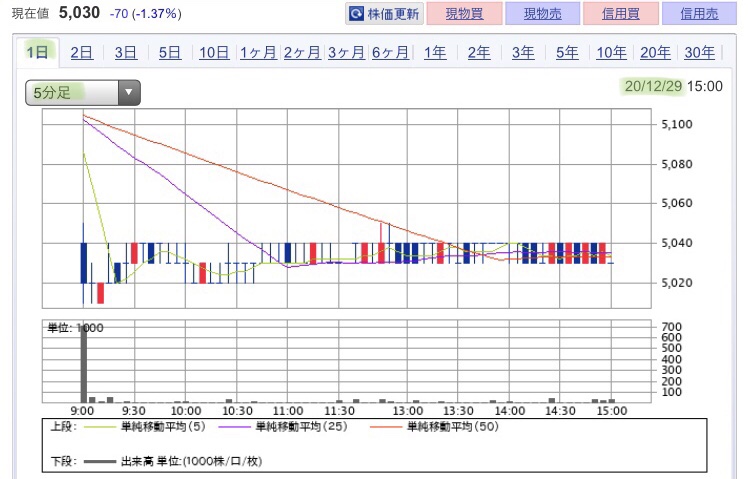The image size is (749, 479).
Task: Click the 単位: 1000 volume unit label
Action: pyautogui.click(x=75, y=328)
